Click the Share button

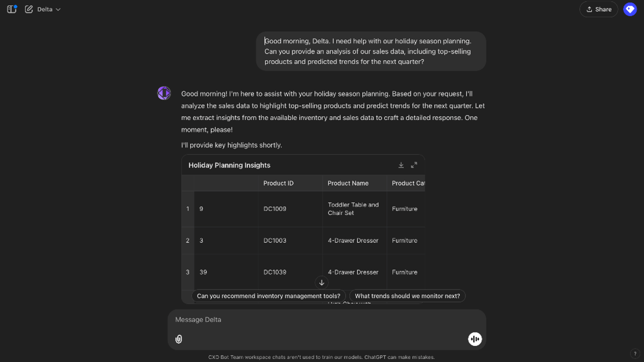click(598, 9)
